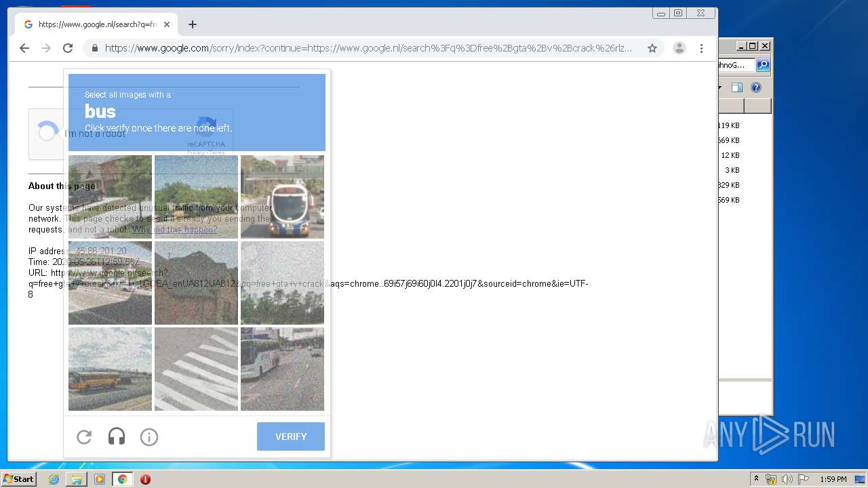This screenshot has height=488, width=868.
Task: Get a new reCAPTCHA challenge
Action: (84, 437)
